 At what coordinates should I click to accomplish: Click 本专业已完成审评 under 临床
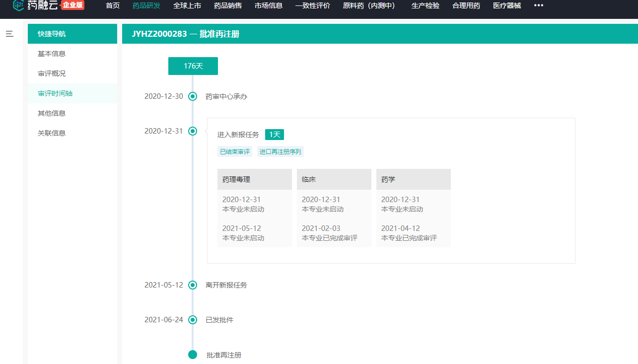click(330, 238)
